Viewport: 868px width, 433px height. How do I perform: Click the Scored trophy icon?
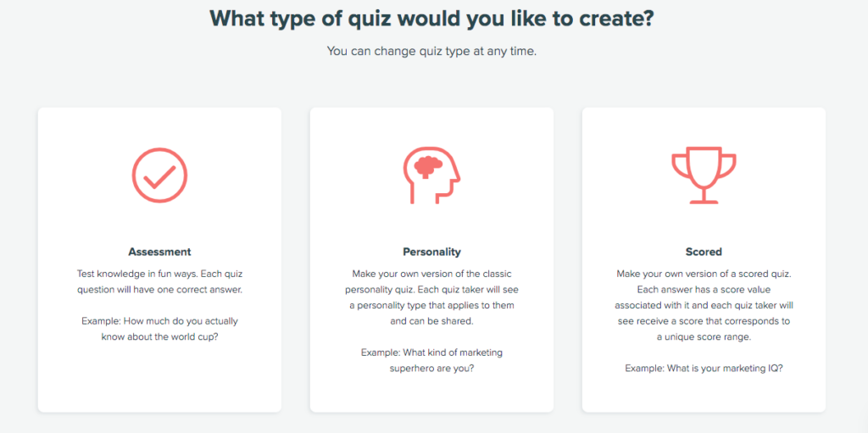click(x=704, y=175)
